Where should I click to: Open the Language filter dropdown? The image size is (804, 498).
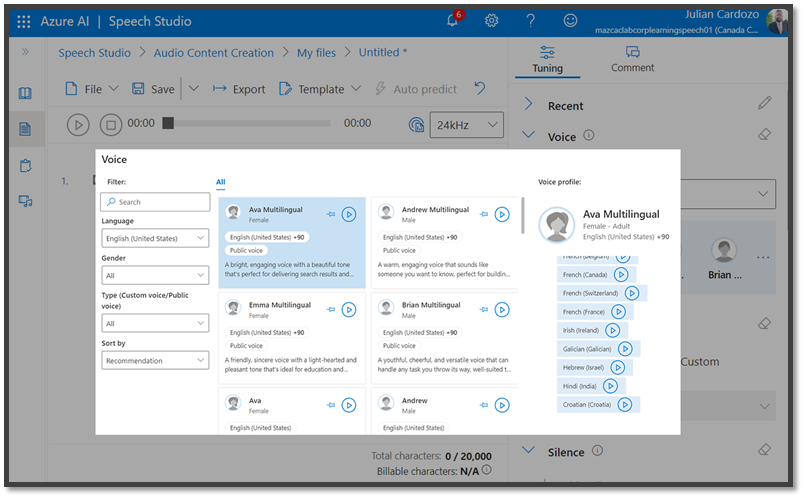[x=155, y=239]
